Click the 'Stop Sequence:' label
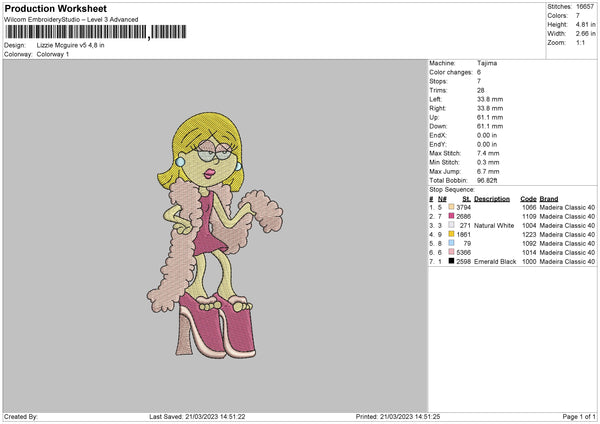This screenshot has height=424, width=600. point(452,189)
